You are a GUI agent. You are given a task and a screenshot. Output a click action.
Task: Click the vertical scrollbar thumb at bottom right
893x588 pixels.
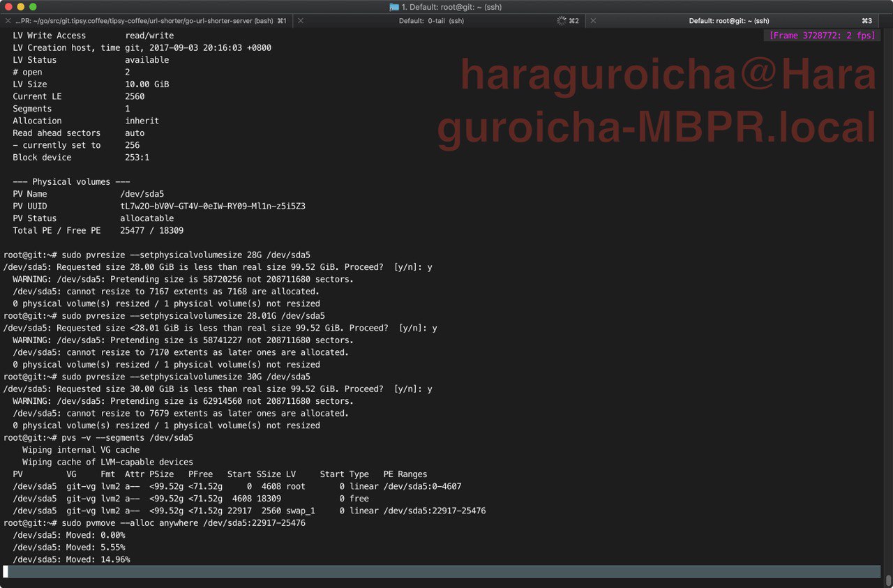point(888,580)
